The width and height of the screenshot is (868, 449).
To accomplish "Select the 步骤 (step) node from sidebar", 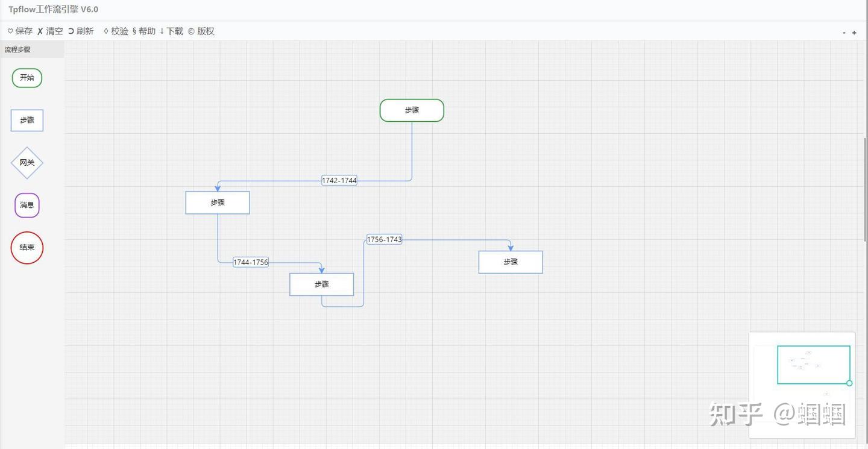I will (27, 120).
